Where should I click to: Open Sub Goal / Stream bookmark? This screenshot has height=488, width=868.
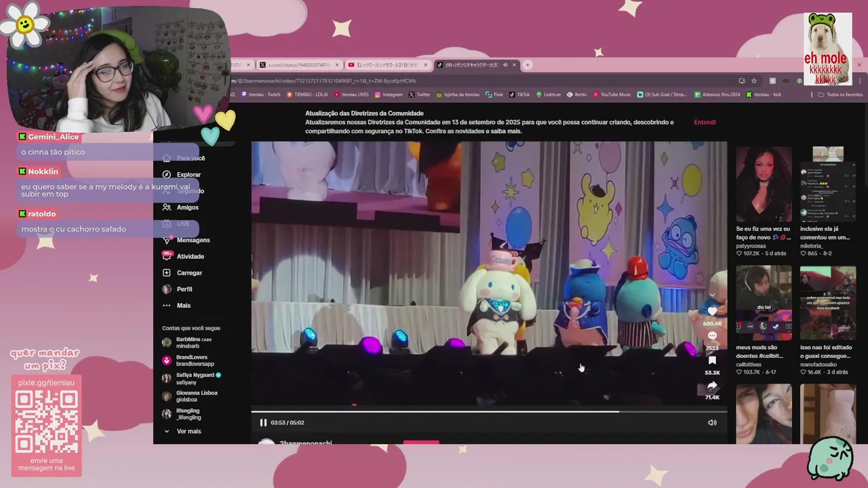662,95
